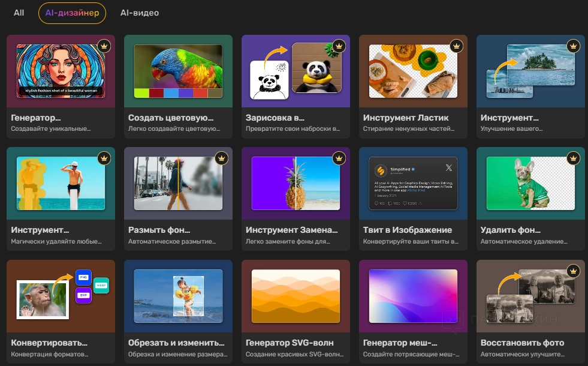This screenshot has height=366, width=588.
Task: Click the description 'Улучшение вашего…'
Action: (511, 129)
